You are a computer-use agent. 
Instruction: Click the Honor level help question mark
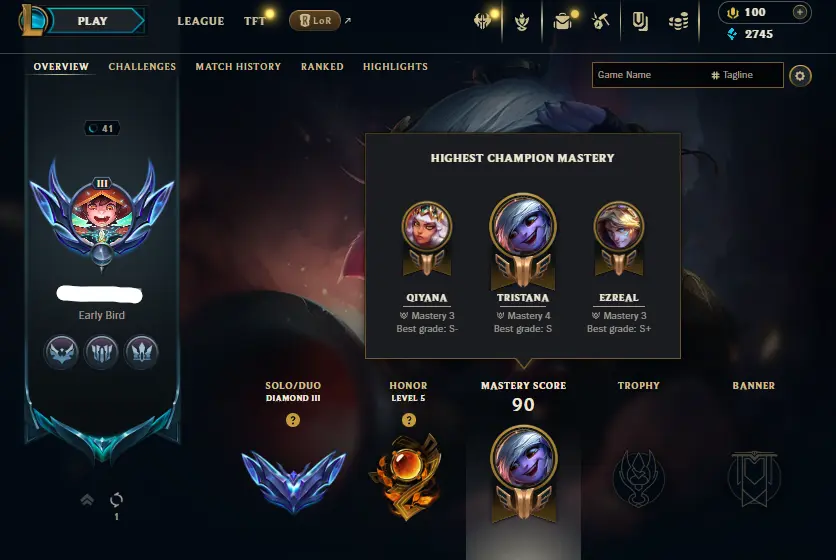[x=408, y=420]
